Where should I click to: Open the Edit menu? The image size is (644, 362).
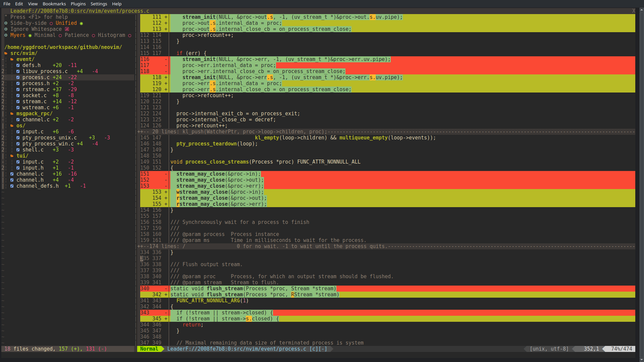click(19, 4)
